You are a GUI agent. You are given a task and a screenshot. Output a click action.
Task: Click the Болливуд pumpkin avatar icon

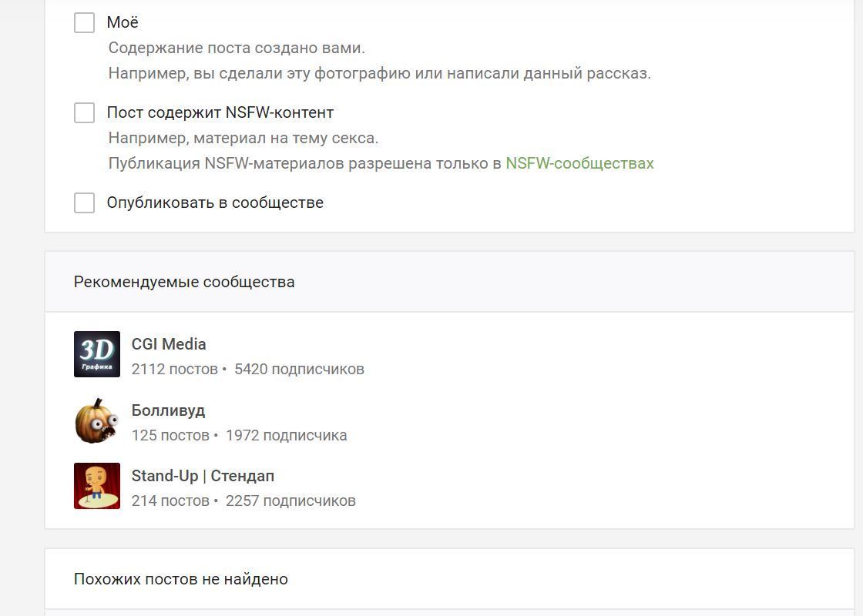pyautogui.click(x=97, y=420)
